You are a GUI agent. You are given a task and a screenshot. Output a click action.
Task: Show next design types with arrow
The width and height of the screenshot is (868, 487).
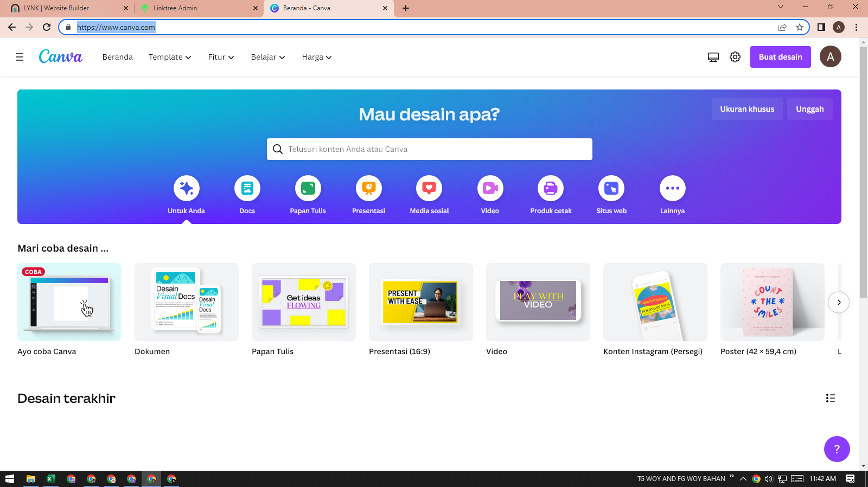click(839, 302)
